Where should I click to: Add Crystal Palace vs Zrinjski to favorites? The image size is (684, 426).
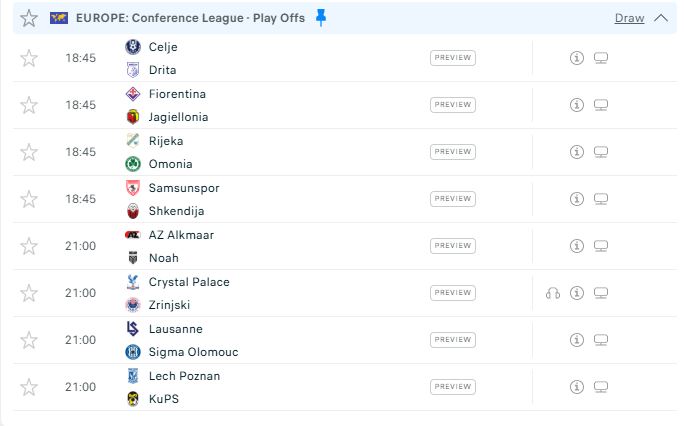[x=29, y=293]
